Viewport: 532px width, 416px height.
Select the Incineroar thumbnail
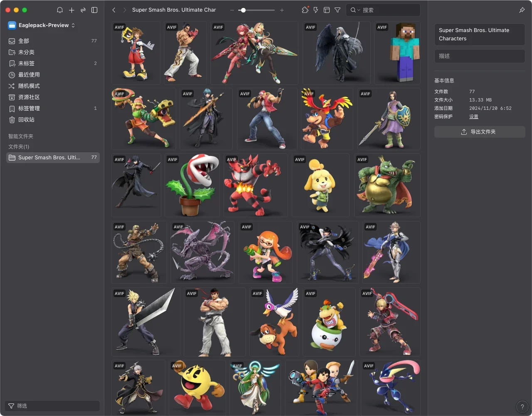click(x=256, y=185)
